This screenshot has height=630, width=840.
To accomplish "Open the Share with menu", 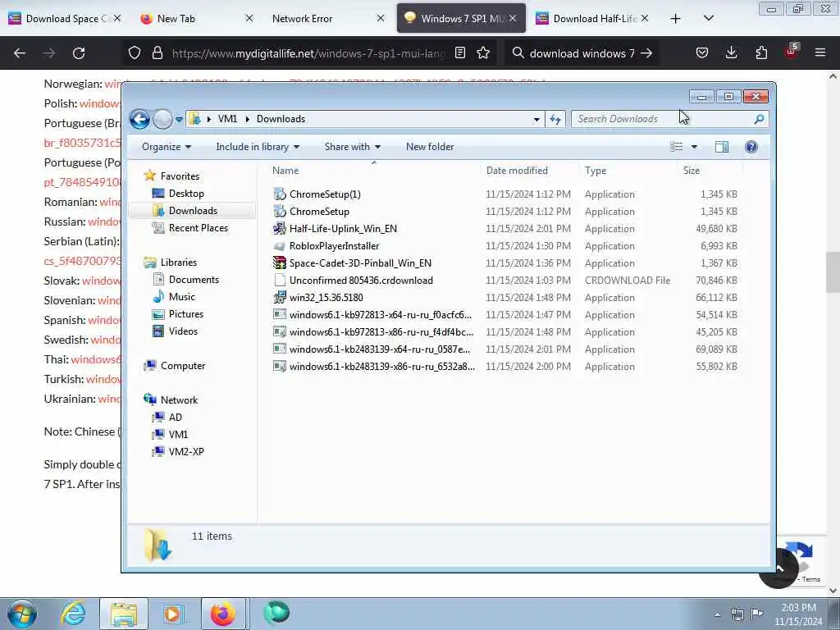I will [352, 147].
